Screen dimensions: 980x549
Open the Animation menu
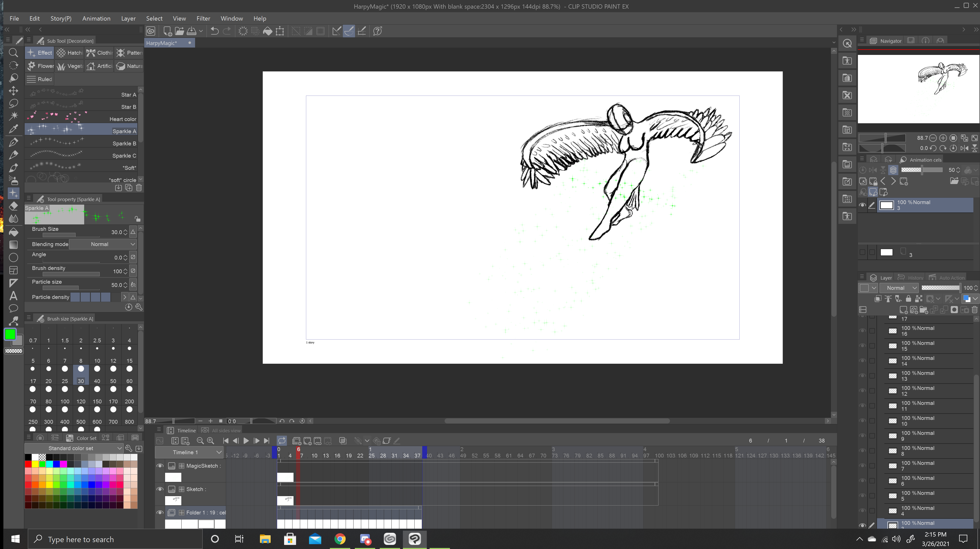[96, 18]
